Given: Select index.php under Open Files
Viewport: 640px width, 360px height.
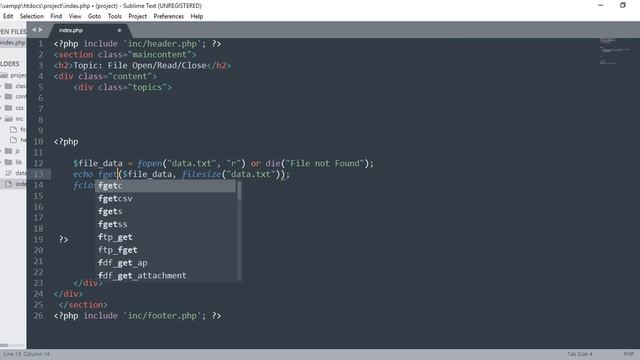Looking at the screenshot, I should point(13,42).
